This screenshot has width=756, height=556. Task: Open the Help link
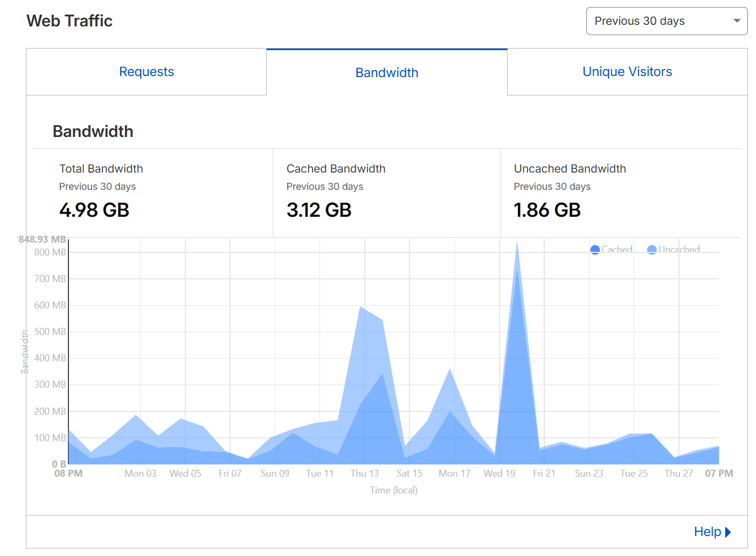coord(706,531)
